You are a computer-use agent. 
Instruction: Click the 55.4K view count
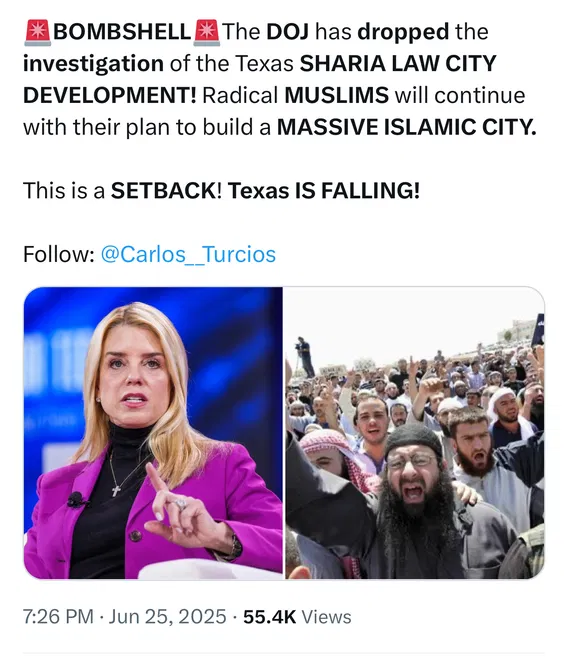[269, 617]
